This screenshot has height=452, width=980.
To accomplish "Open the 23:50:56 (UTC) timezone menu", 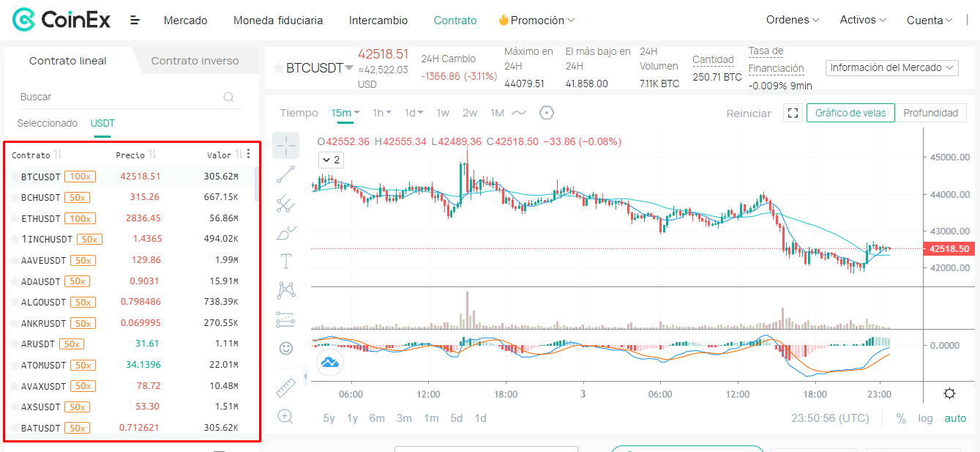I will click(830, 418).
